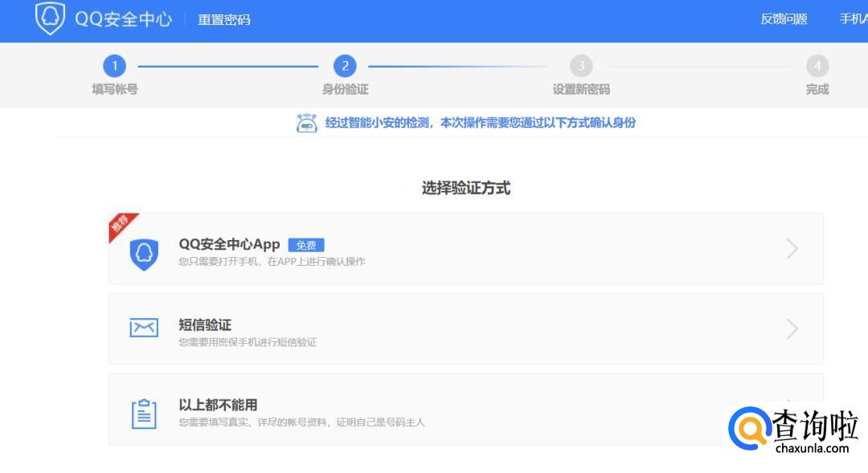Image resolution: width=868 pixels, height=473 pixels.
Task: Select step 2 circle 身份验证
Action: click(x=345, y=66)
